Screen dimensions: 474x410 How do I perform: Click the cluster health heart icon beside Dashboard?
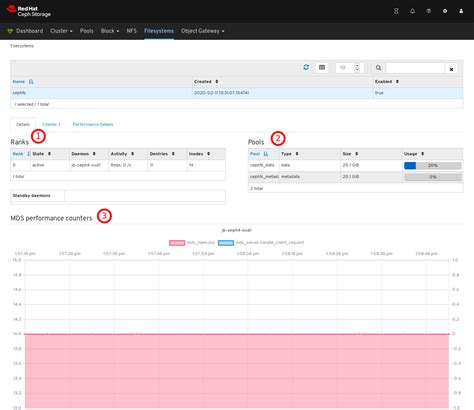click(x=10, y=31)
